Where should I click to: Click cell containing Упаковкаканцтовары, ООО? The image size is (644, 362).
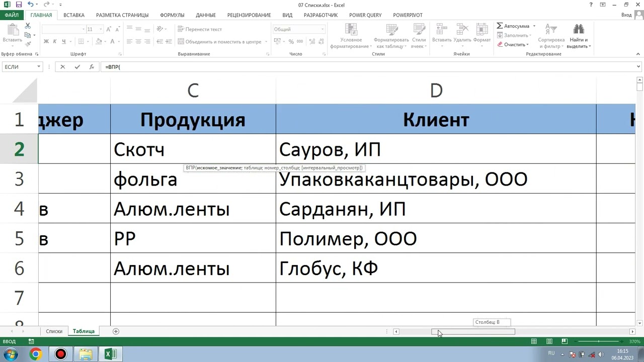point(436,179)
